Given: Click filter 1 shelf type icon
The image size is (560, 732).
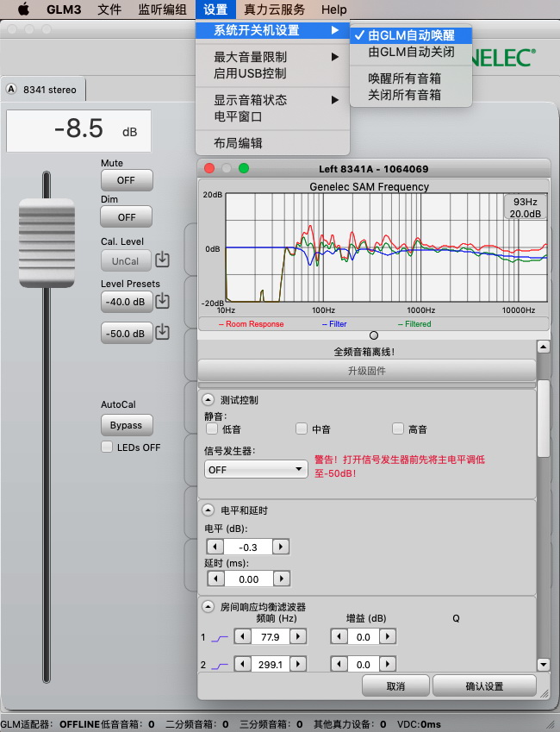Looking at the screenshot, I should [x=220, y=638].
